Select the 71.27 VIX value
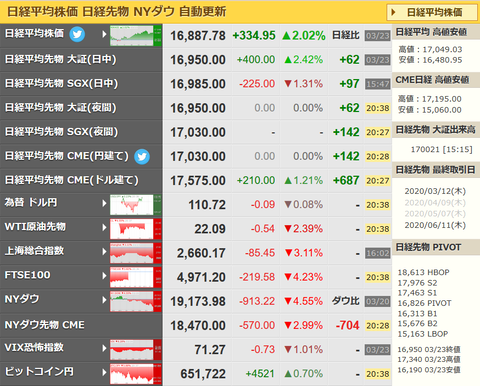Viewport: 480px width, 386px height. click(x=210, y=350)
